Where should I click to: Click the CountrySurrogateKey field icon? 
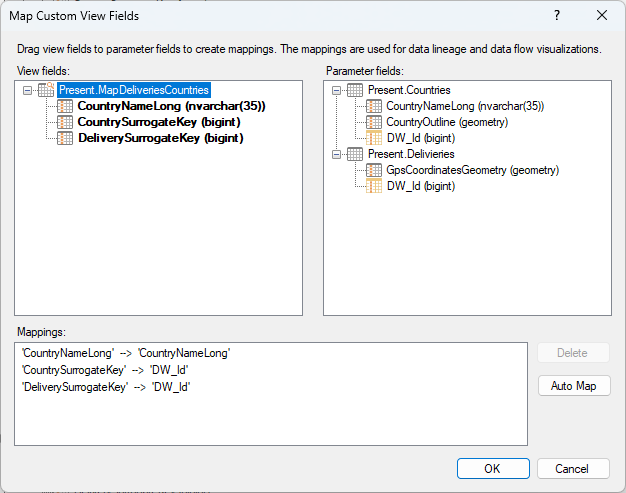[x=65, y=122]
